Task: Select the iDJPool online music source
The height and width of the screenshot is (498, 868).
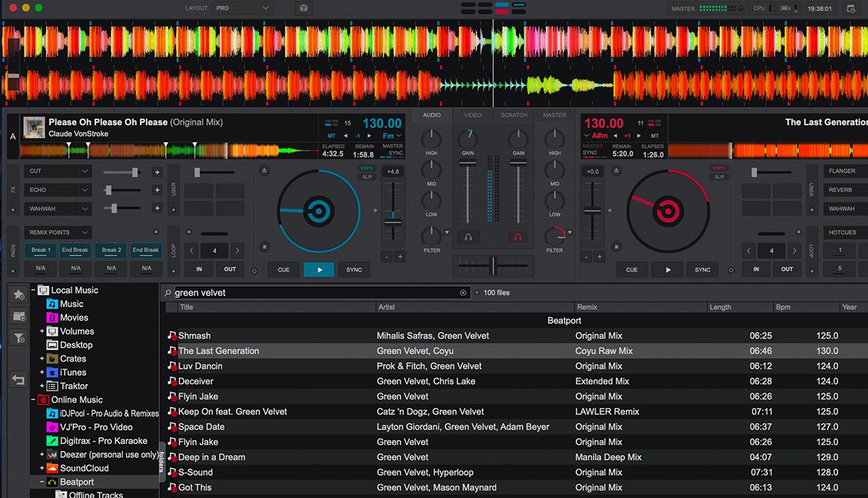Action: 103,413
